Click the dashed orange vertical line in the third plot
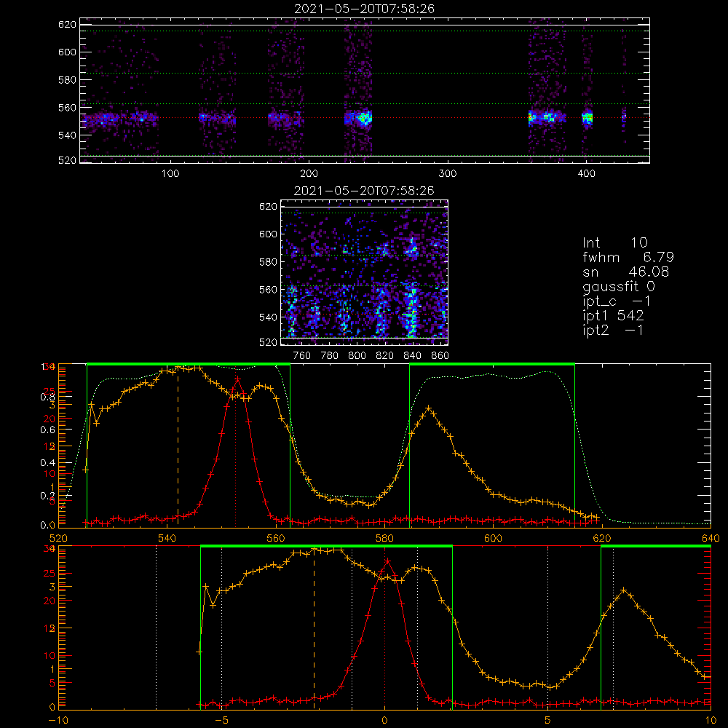This screenshot has width=728, height=728. (x=178, y=446)
